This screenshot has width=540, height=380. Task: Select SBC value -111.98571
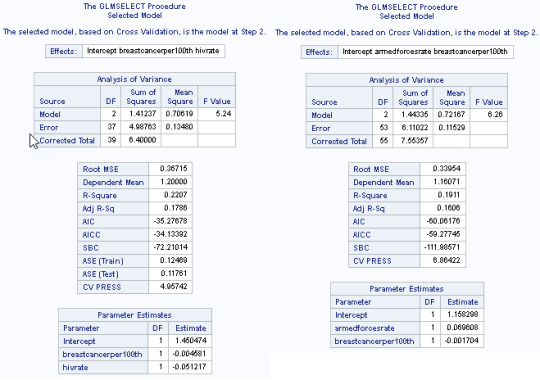[443, 247]
